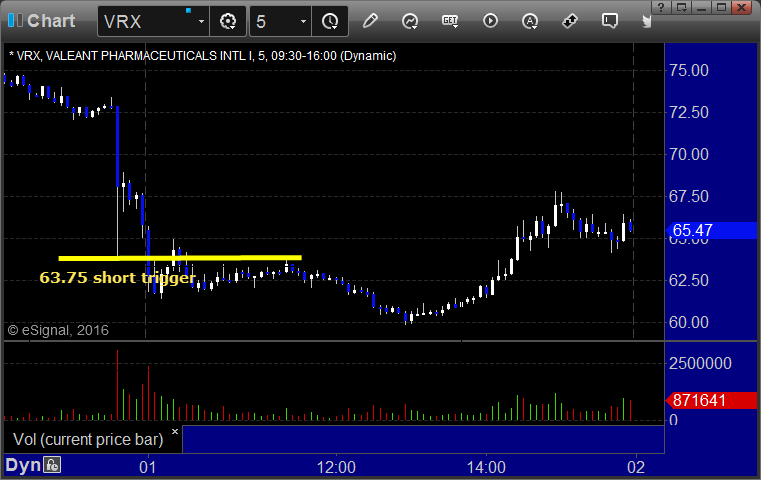Click the GET tools toolbar icon
The image size is (761, 480).
(x=450, y=20)
